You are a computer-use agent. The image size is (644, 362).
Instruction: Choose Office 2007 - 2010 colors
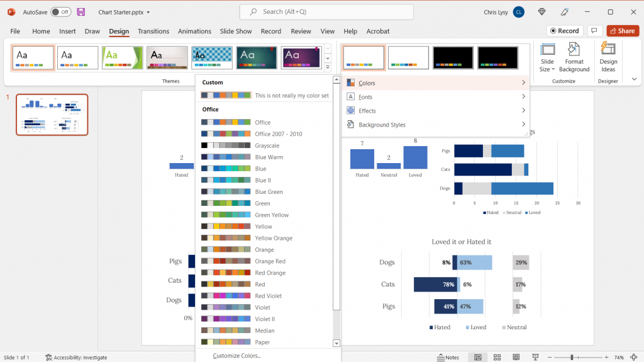tap(266, 134)
